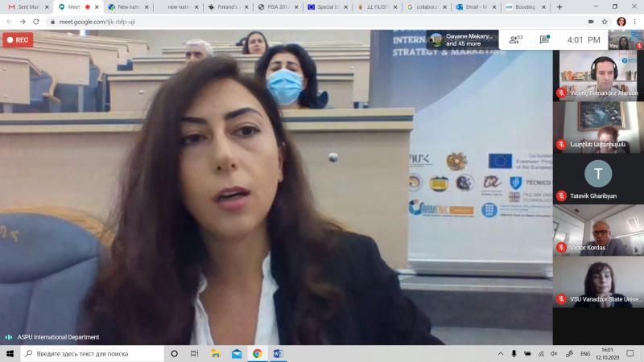This screenshot has height=362, width=644.
Task: Expand the Gayane Makaryan and 45 more panel
Action: tap(460, 40)
